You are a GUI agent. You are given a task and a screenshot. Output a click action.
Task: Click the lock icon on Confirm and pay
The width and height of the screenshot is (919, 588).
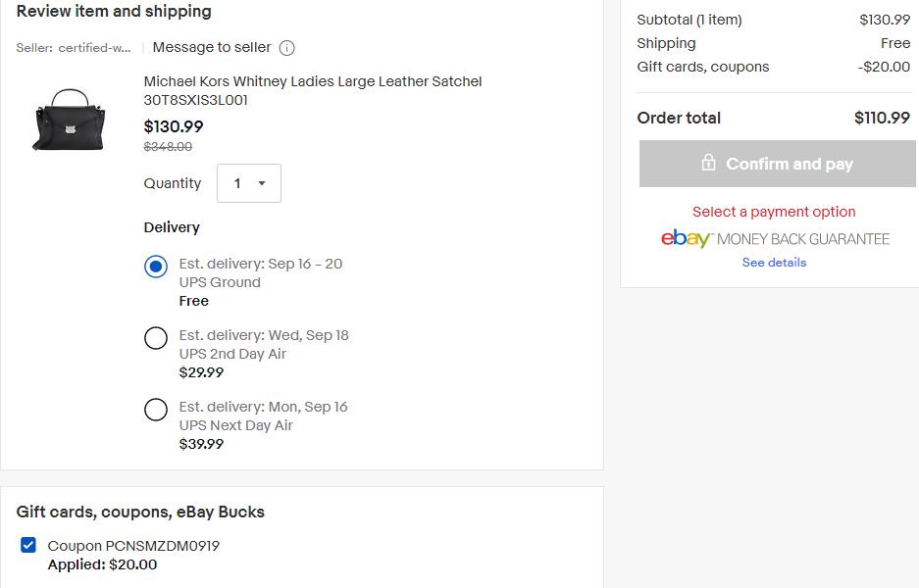click(x=708, y=163)
